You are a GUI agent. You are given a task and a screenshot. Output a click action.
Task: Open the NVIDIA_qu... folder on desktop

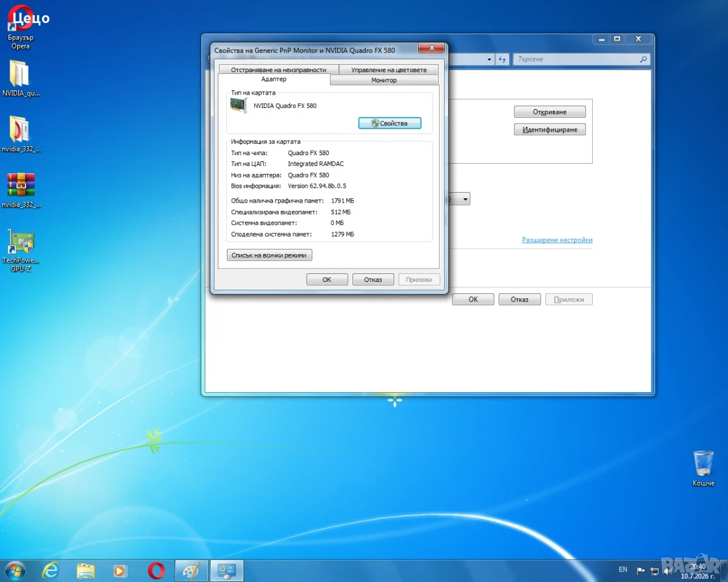pyautogui.click(x=20, y=79)
